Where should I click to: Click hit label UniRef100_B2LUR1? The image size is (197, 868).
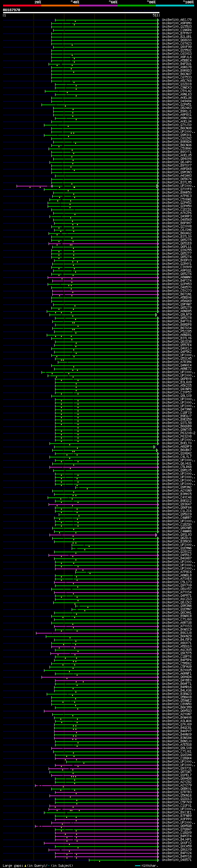coord(177,37)
